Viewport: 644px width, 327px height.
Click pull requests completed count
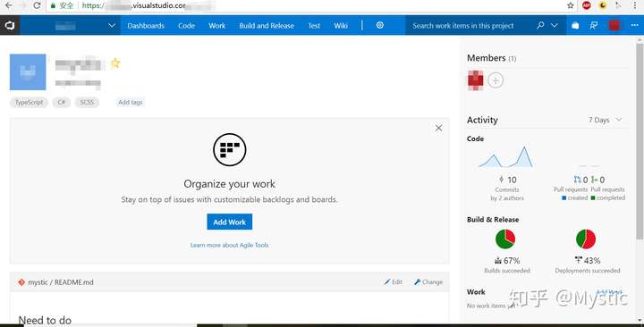pyautogui.click(x=597, y=180)
